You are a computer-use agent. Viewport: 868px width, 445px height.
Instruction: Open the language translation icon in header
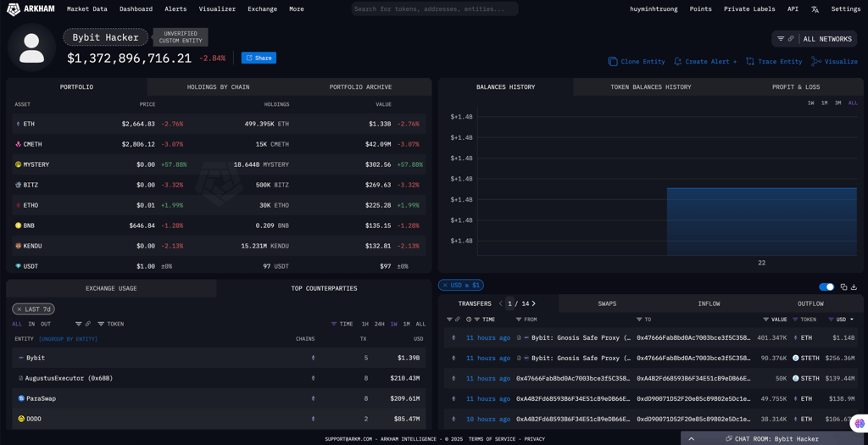coord(815,8)
